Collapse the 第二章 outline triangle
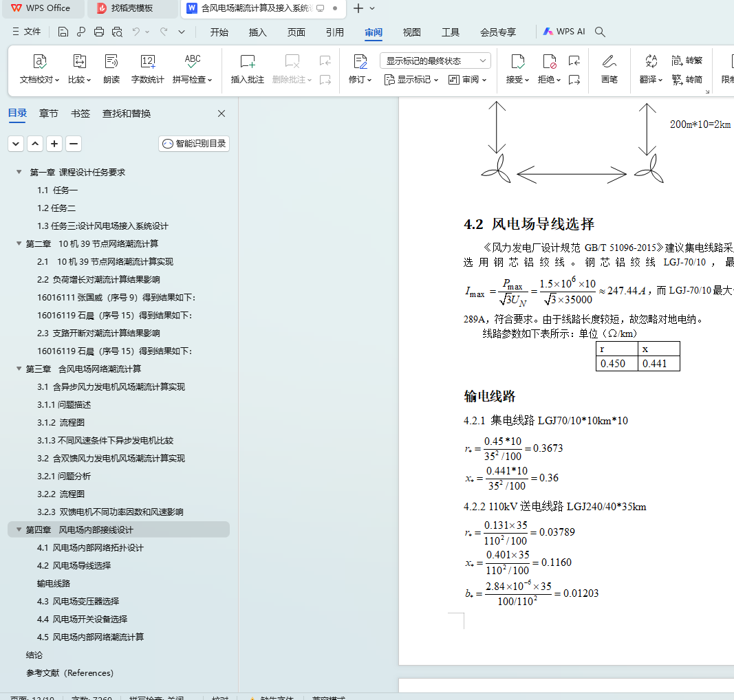The height and width of the screenshot is (700, 734). coord(19,244)
